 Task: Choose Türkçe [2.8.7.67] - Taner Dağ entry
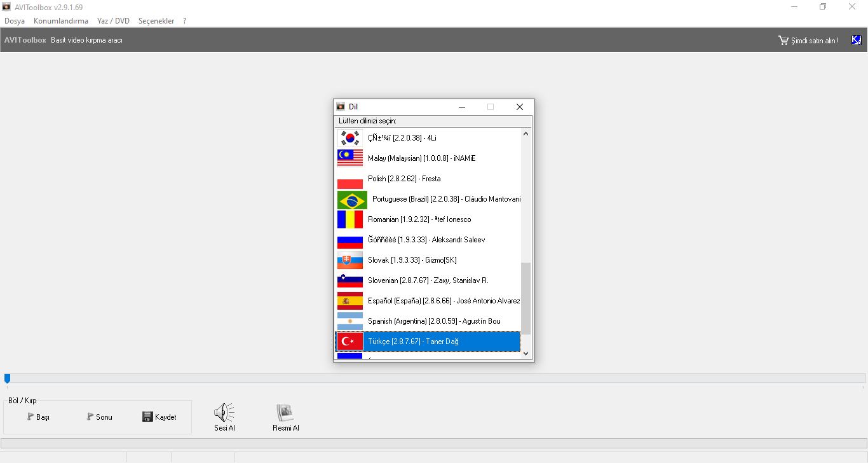428,342
